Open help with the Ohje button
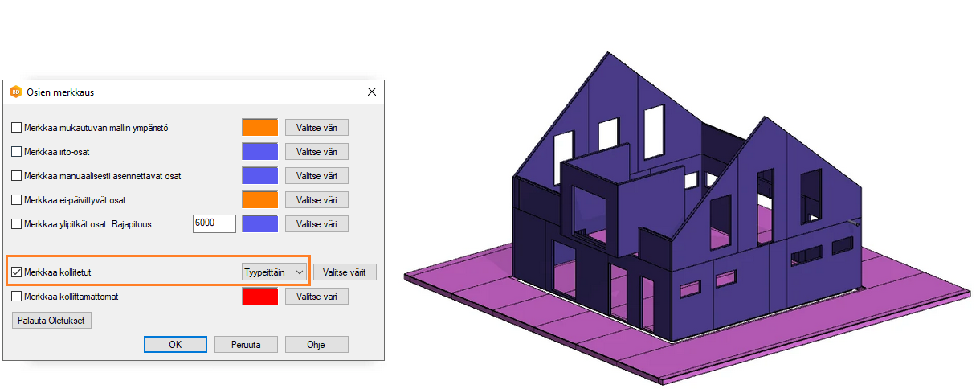980x389 pixels. (316, 344)
